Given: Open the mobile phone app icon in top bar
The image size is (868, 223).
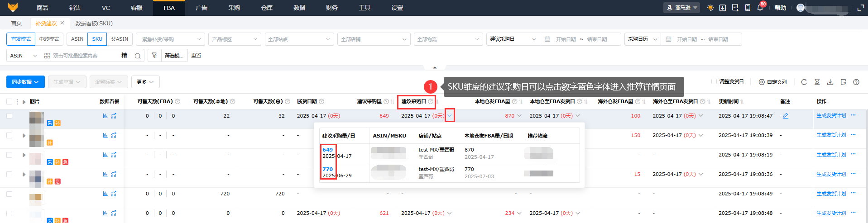Looking at the screenshot, I should pos(748,8).
